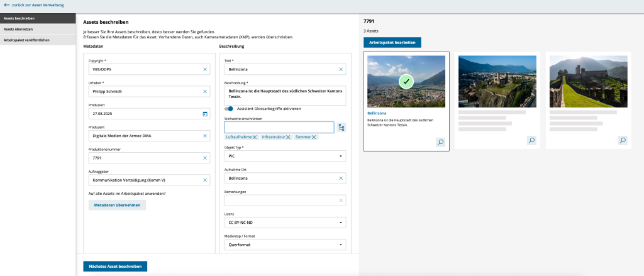The image size is (644, 276).
Task: Expand Medientyp / Format dropdown
Action: point(341,245)
